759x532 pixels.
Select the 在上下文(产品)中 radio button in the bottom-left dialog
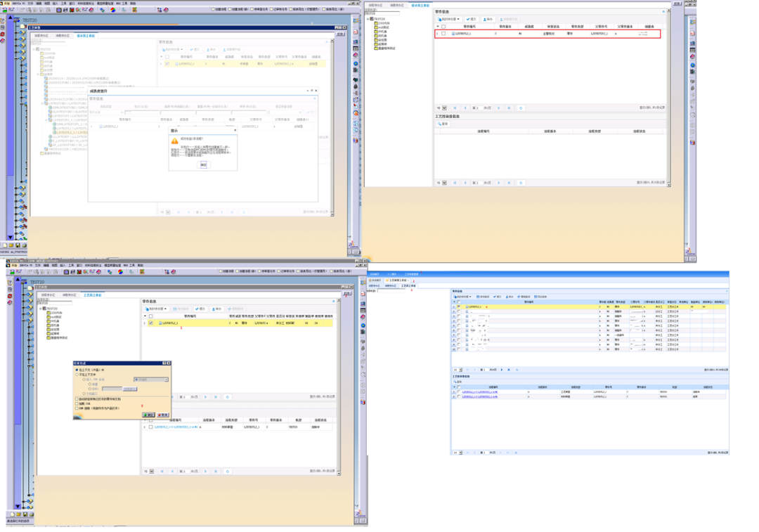pyautogui.click(x=77, y=370)
